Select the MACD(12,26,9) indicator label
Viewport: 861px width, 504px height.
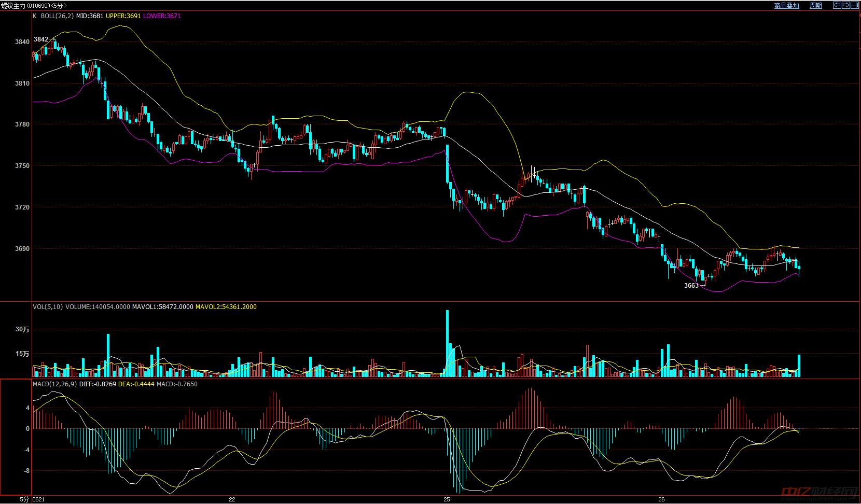click(55, 384)
